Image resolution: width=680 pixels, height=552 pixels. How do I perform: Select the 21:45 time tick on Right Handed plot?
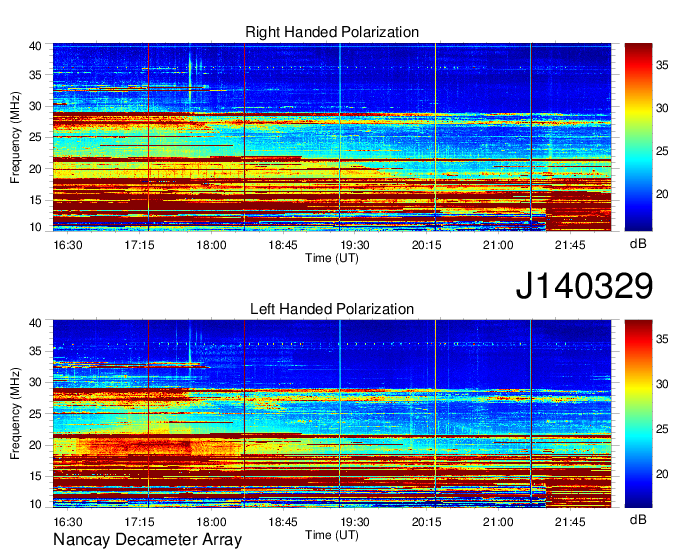point(570,245)
